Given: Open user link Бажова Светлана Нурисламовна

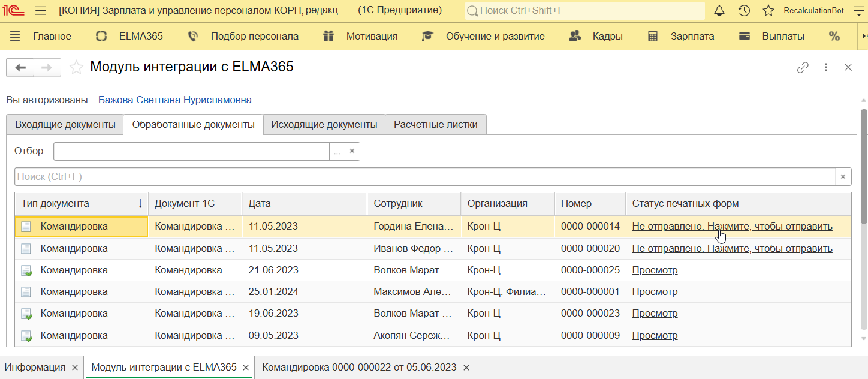Looking at the screenshot, I should pos(175,100).
